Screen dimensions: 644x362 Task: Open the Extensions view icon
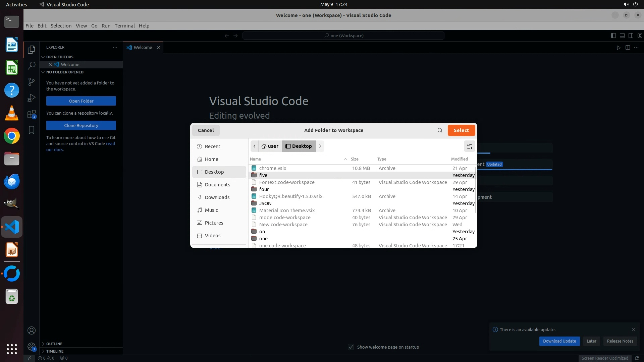[x=32, y=114]
